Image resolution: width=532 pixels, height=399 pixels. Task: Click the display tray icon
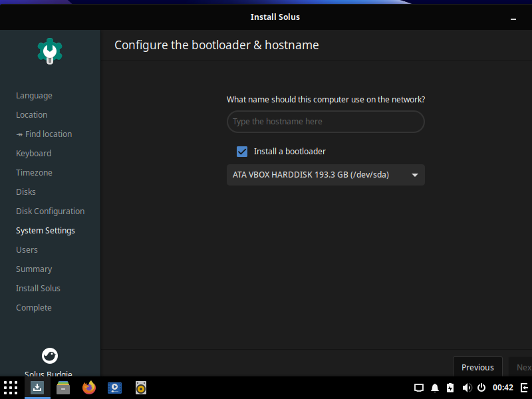point(419,388)
